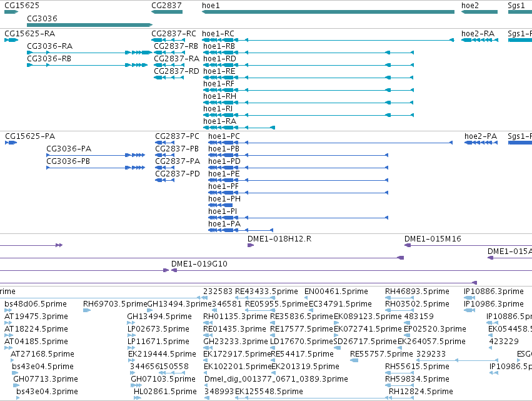Click EST label EN00461.5prime
Screen dimensions: 532x401
click(336, 292)
